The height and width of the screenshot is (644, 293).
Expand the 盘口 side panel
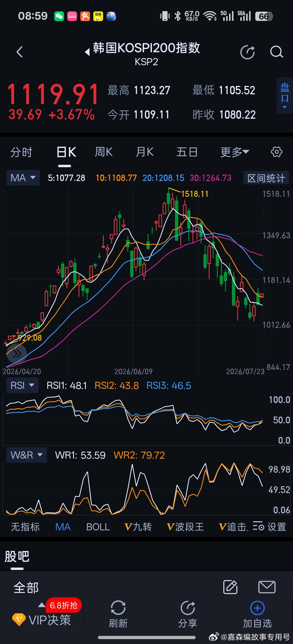point(285,95)
